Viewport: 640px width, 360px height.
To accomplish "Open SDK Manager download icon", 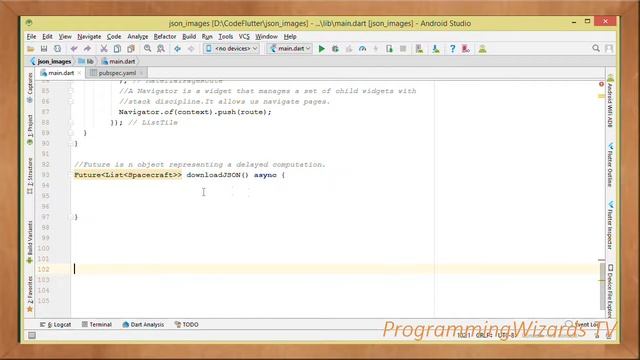I will coord(436,49).
